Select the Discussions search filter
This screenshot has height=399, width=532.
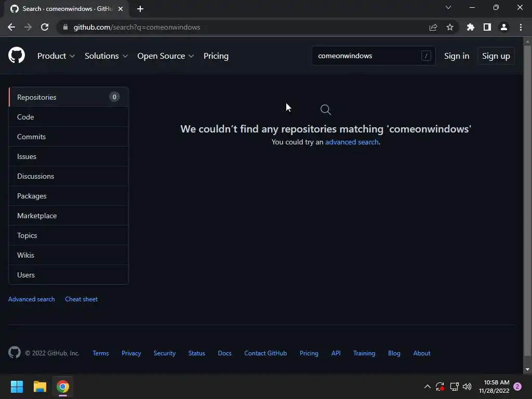[69, 176]
